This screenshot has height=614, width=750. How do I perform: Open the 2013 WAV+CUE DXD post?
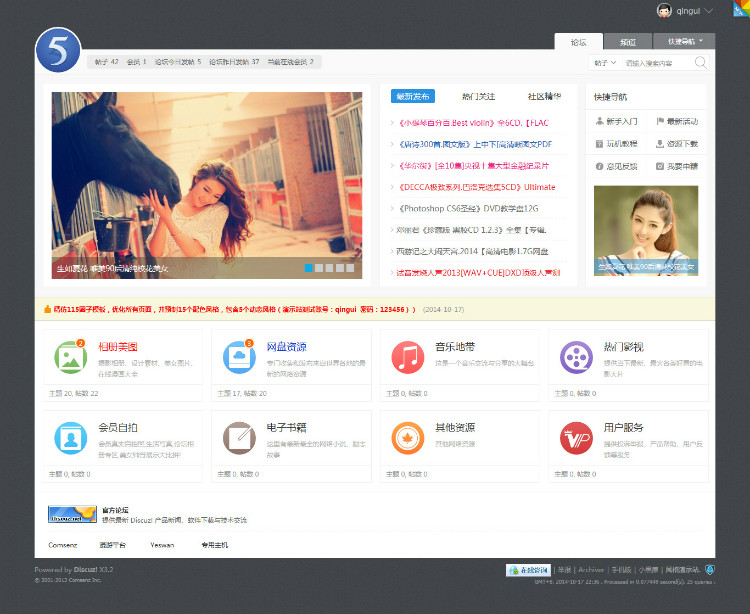478,273
